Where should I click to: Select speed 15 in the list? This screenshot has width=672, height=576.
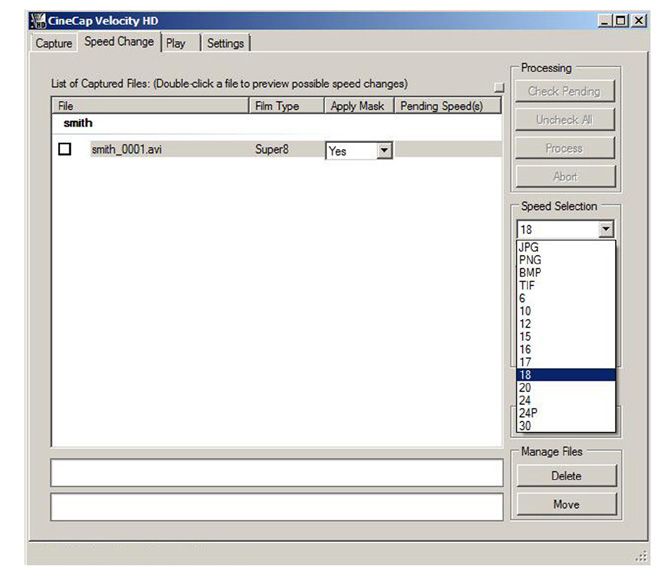click(566, 337)
